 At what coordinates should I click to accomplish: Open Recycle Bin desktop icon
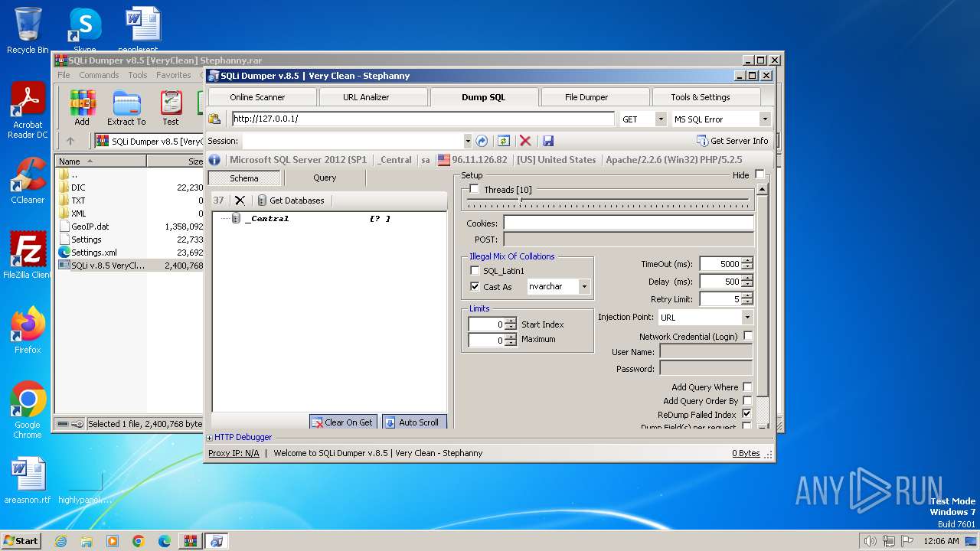click(x=28, y=31)
